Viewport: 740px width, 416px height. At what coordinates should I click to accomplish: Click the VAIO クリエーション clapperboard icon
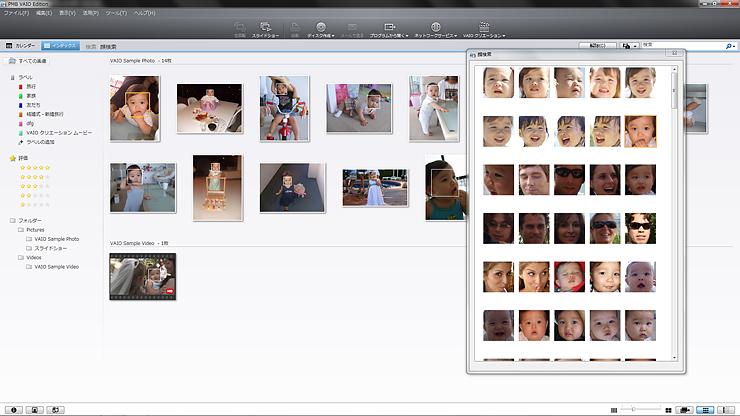[x=484, y=26]
